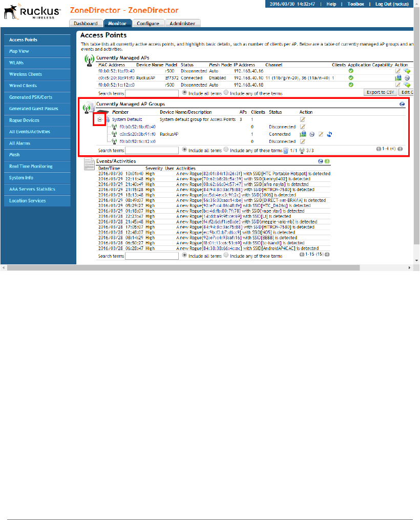The height and width of the screenshot is (520, 420).
Task: Click AP icon beside c0:c5:20:3b:91:f0 in tree
Action: 114,134
